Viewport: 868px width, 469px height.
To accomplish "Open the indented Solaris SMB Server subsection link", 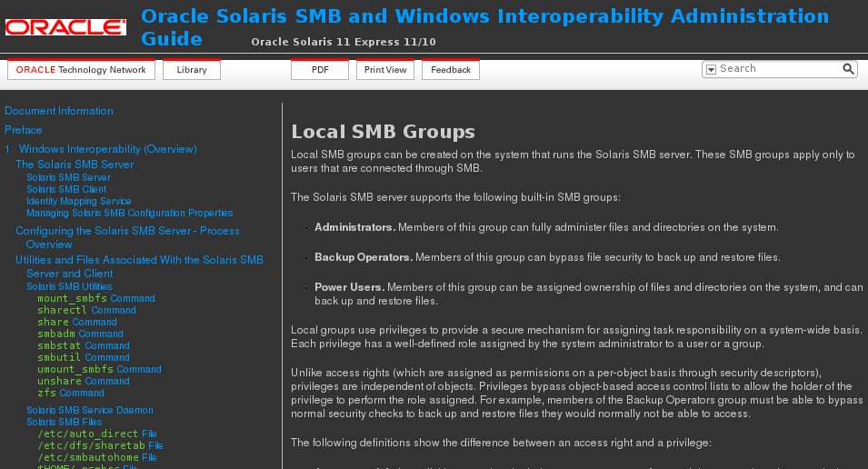I will tap(69, 178).
